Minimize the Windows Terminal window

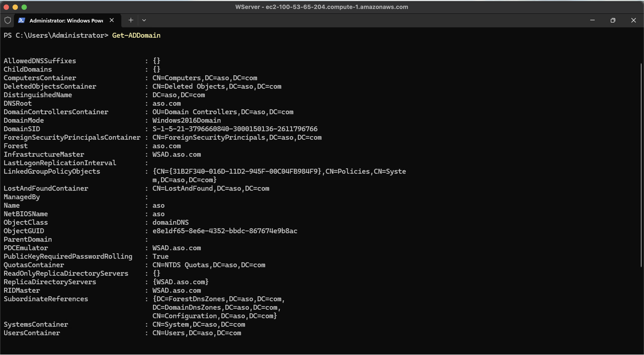click(x=592, y=20)
